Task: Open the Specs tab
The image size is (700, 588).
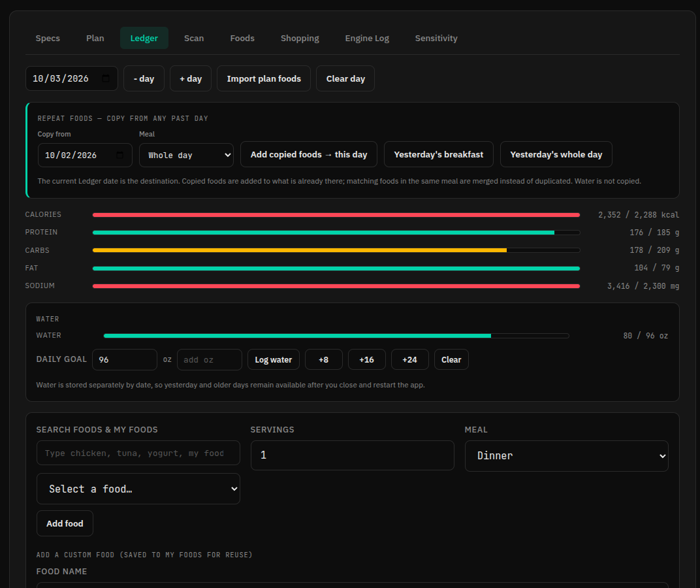Action: pyautogui.click(x=48, y=38)
